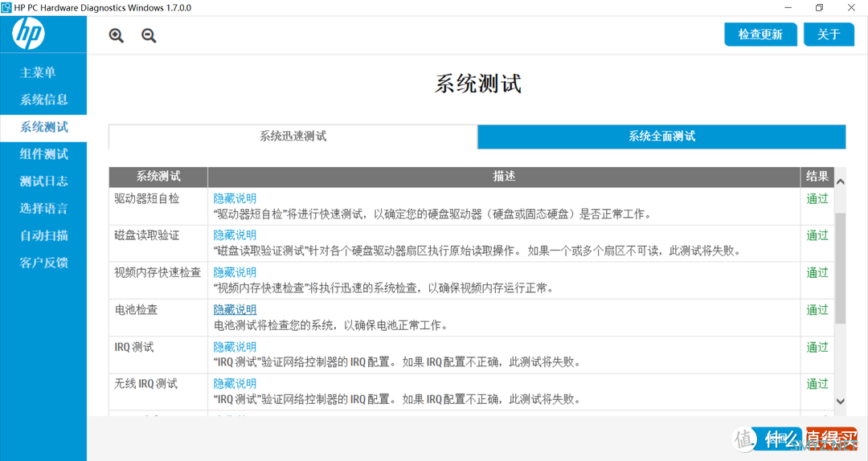
Task: Open 选择语言 in the sidebar
Action: pos(43,208)
